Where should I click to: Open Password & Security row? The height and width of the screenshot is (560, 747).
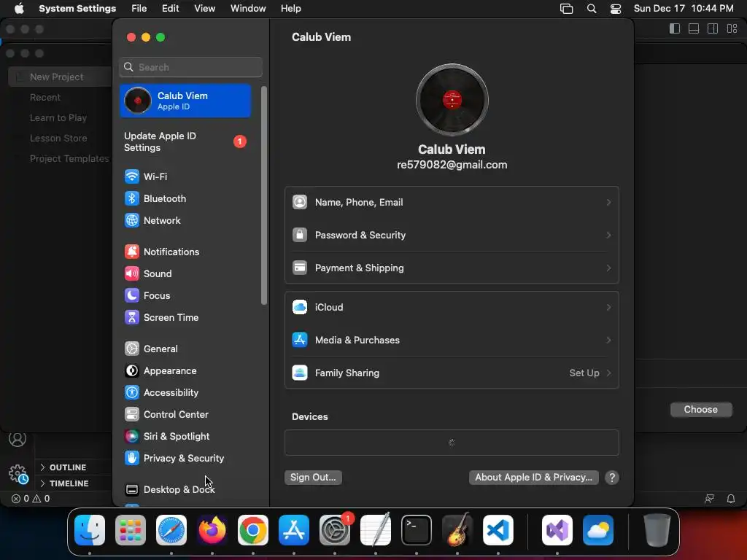coord(452,236)
